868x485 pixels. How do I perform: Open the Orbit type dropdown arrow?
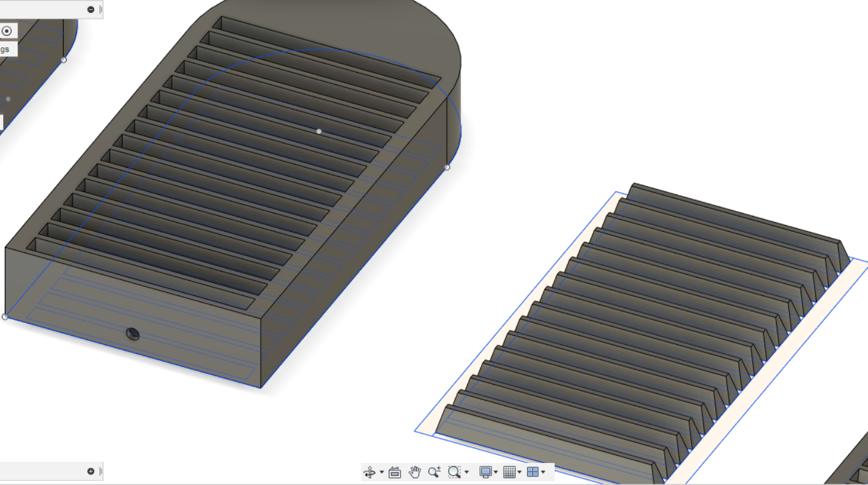coord(381,472)
